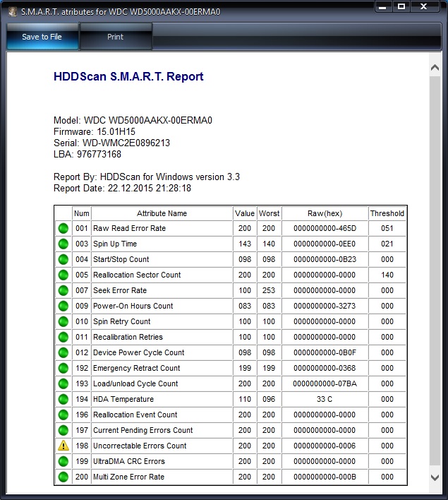The image size is (448, 500).
Task: Click the Report Date 22.12.2015 line
Action: tap(122, 188)
